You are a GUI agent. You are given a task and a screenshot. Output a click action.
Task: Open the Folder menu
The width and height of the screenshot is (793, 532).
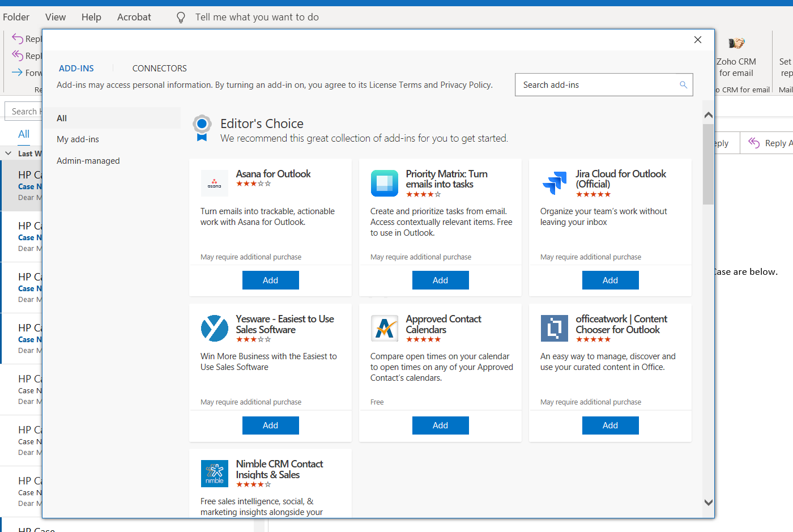pyautogui.click(x=16, y=17)
